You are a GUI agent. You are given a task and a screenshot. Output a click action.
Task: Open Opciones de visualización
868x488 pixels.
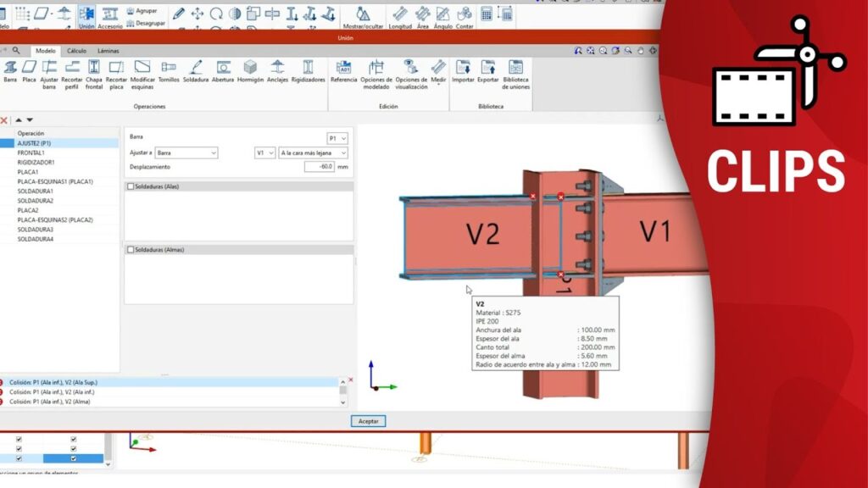tap(411, 75)
